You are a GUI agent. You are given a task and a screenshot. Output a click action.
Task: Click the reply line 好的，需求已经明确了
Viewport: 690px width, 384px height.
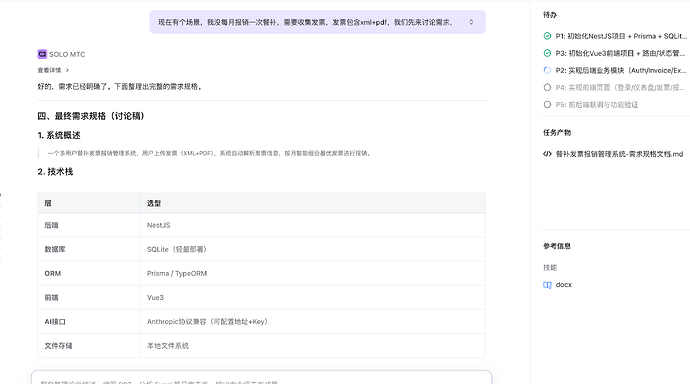click(x=120, y=87)
